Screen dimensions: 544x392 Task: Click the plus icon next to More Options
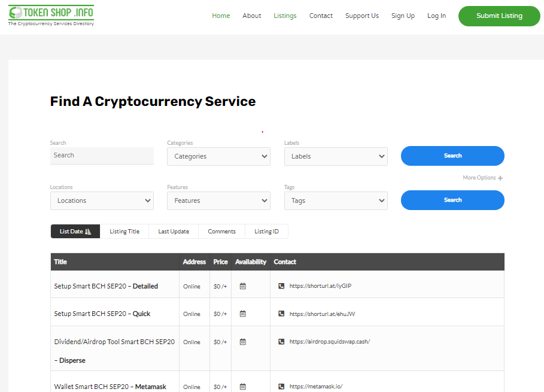tap(500, 178)
